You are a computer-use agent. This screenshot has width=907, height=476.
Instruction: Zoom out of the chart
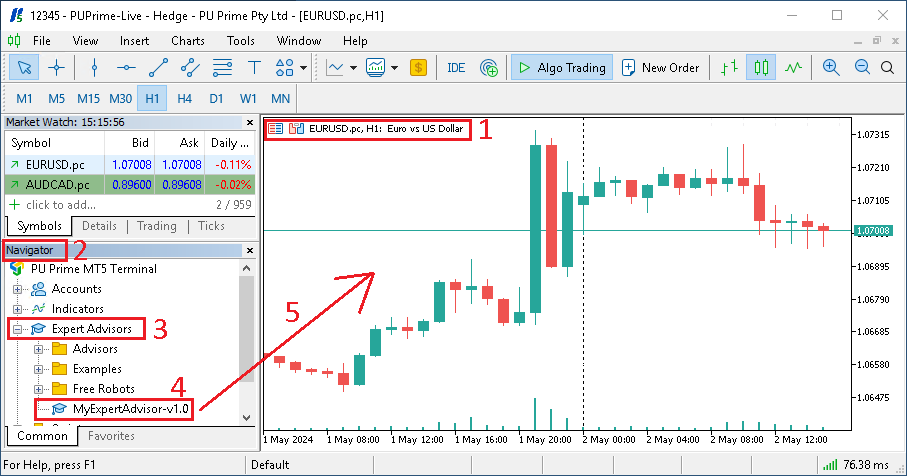[862, 68]
